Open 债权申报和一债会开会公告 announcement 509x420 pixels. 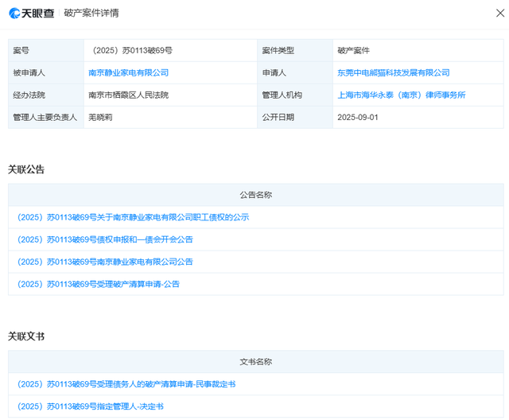tap(105, 239)
